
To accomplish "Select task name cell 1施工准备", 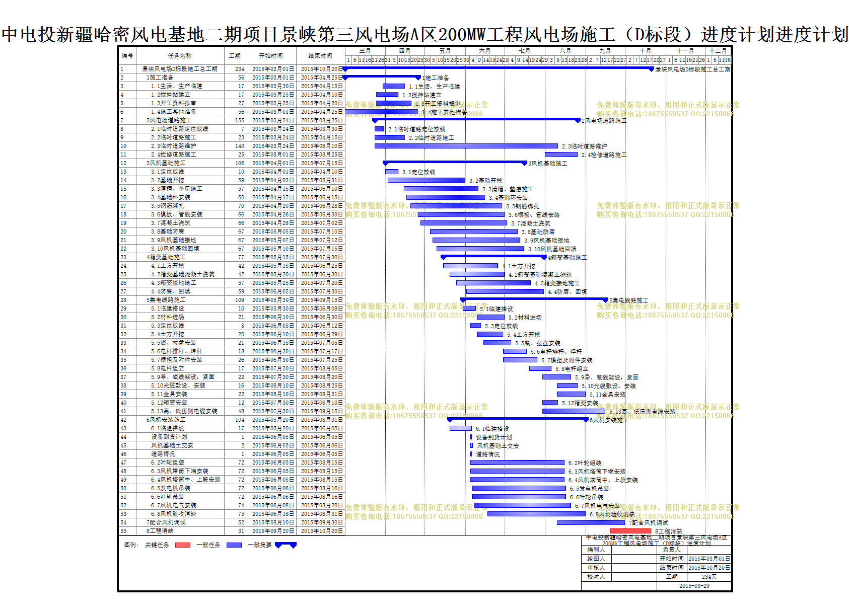I will [x=180, y=78].
